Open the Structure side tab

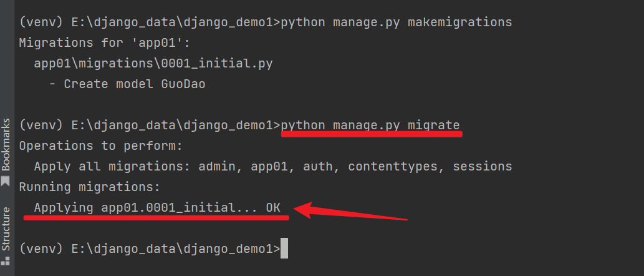point(6,228)
